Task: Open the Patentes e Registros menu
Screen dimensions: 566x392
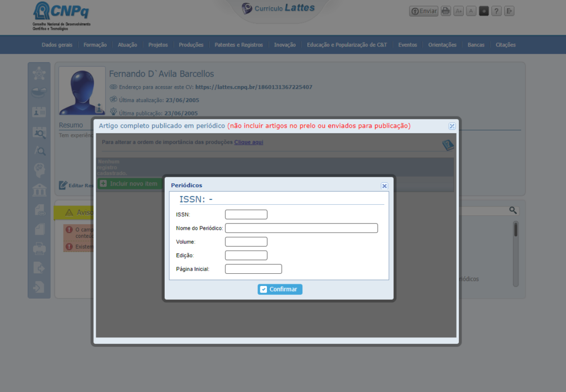Action: click(239, 45)
